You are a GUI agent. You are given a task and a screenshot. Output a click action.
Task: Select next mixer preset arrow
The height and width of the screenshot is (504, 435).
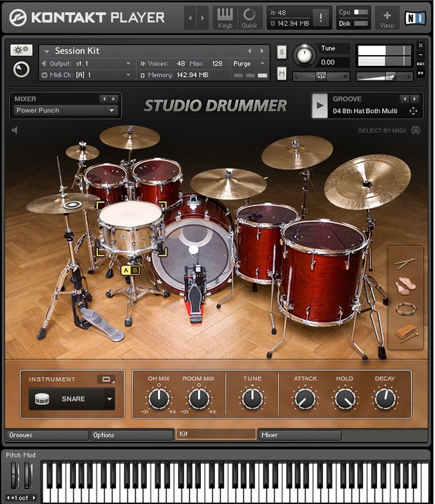(113, 99)
